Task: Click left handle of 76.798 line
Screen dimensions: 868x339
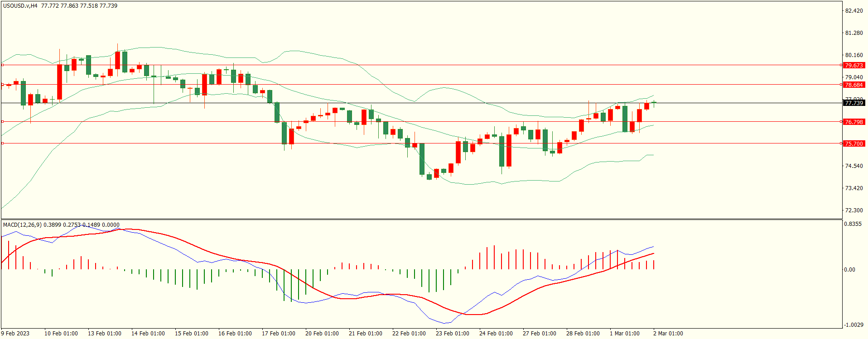Action: coord(2,122)
